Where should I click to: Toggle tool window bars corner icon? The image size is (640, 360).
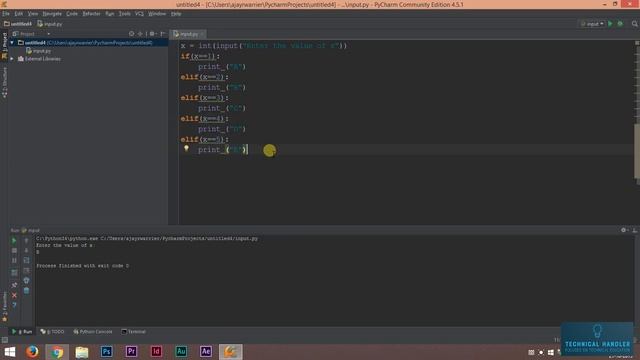[4, 340]
